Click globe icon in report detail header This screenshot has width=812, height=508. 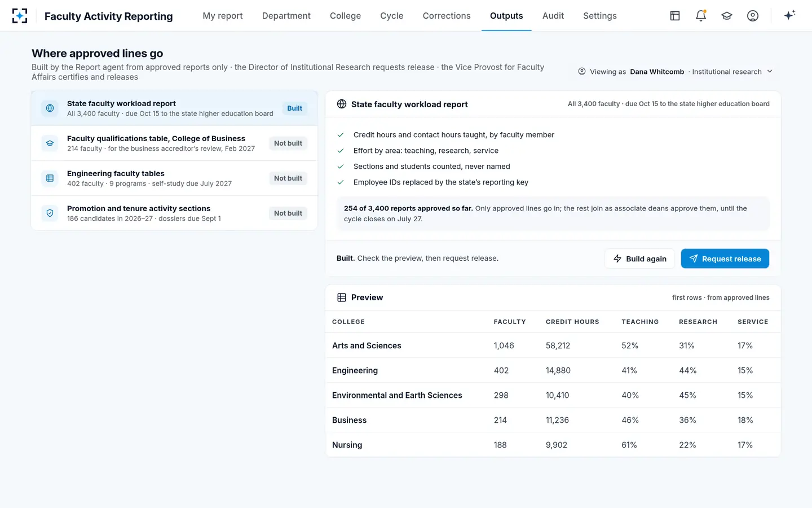(x=342, y=104)
